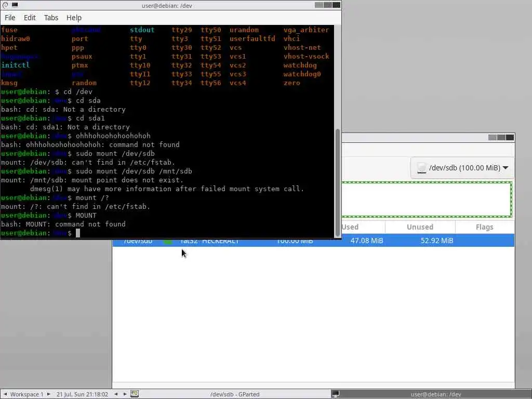This screenshot has width=532, height=399.
Task: Click the 'watchdog0' entry in the terminal listing
Action: pos(302,74)
